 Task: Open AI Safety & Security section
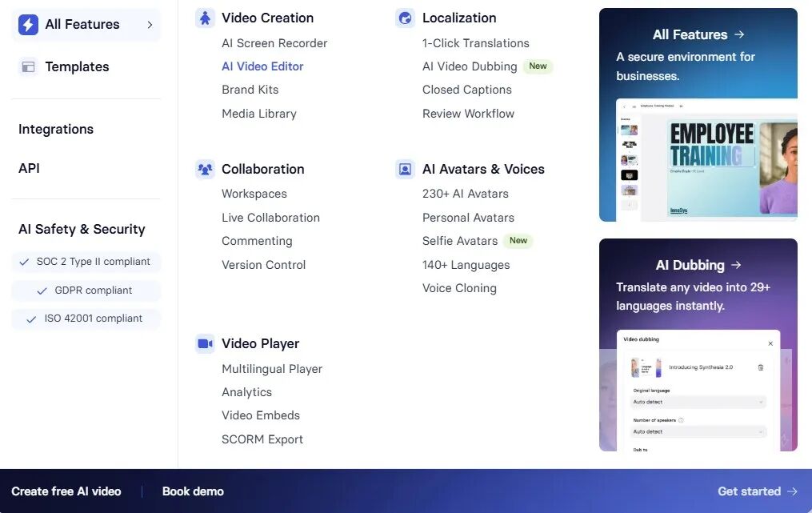[82, 229]
